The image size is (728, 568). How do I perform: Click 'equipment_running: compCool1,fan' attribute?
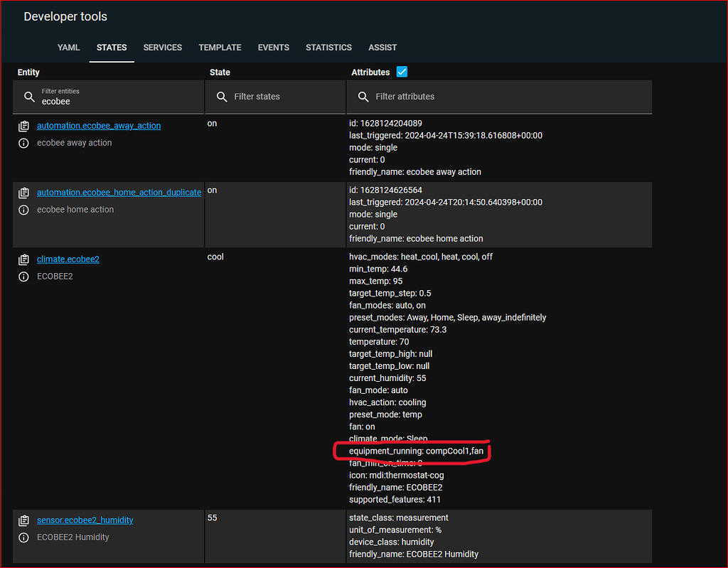tap(416, 451)
